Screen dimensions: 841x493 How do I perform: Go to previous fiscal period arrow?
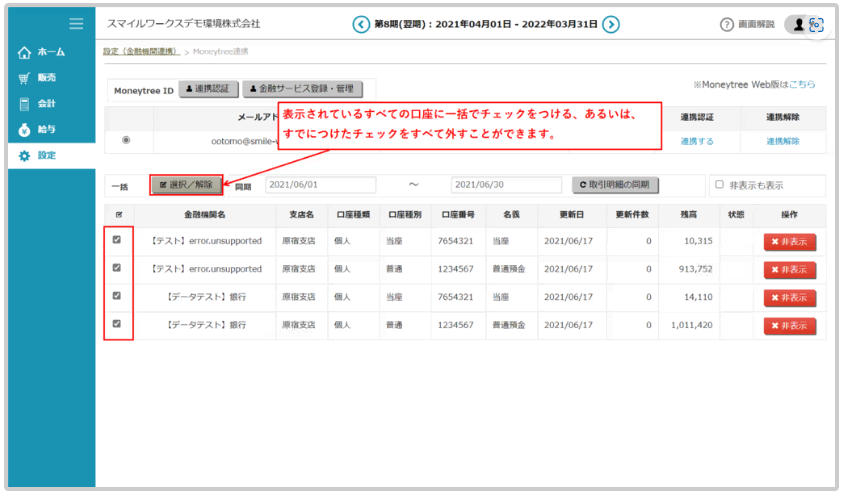(361, 24)
